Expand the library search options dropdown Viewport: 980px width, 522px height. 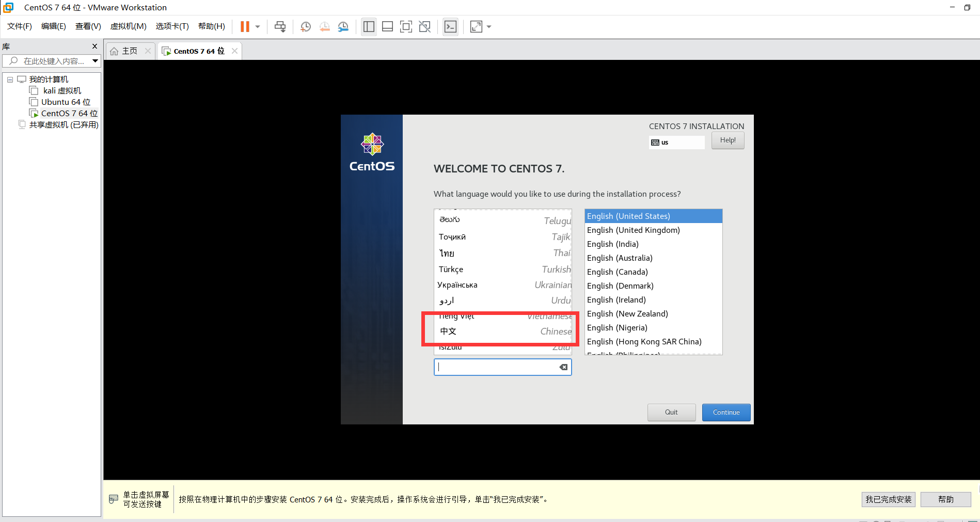point(96,61)
